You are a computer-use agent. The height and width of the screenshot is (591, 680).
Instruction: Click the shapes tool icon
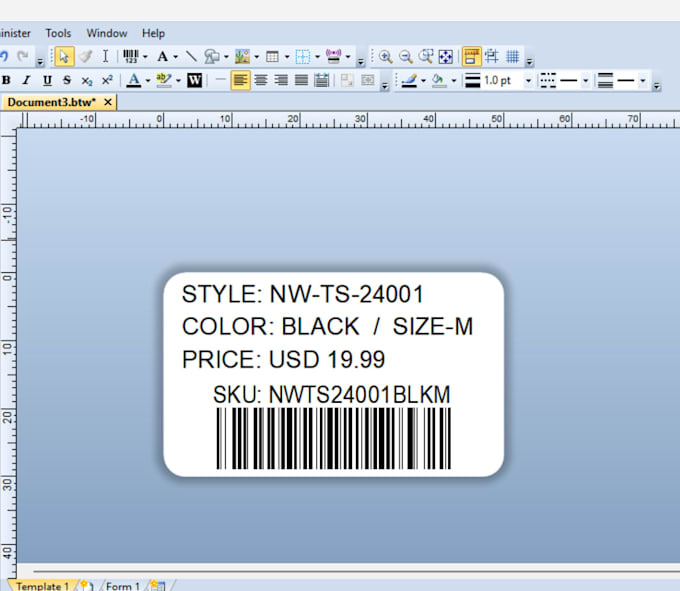pyautogui.click(x=212, y=56)
